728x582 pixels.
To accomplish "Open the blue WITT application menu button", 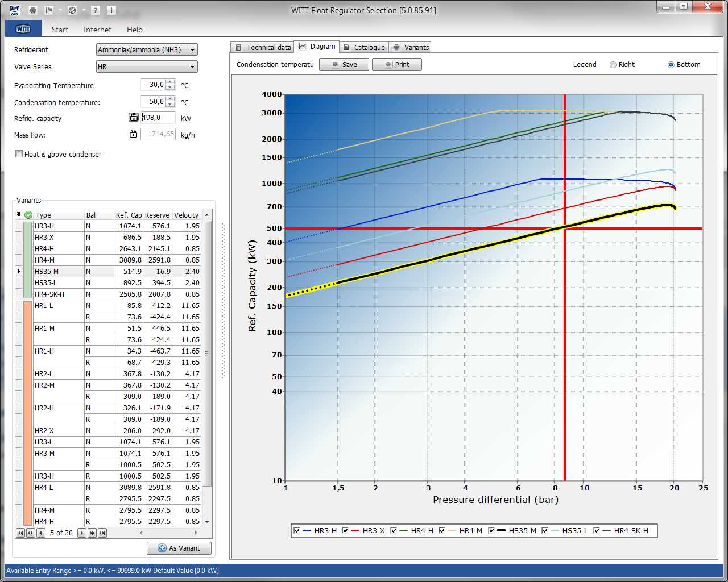I will click(x=23, y=29).
